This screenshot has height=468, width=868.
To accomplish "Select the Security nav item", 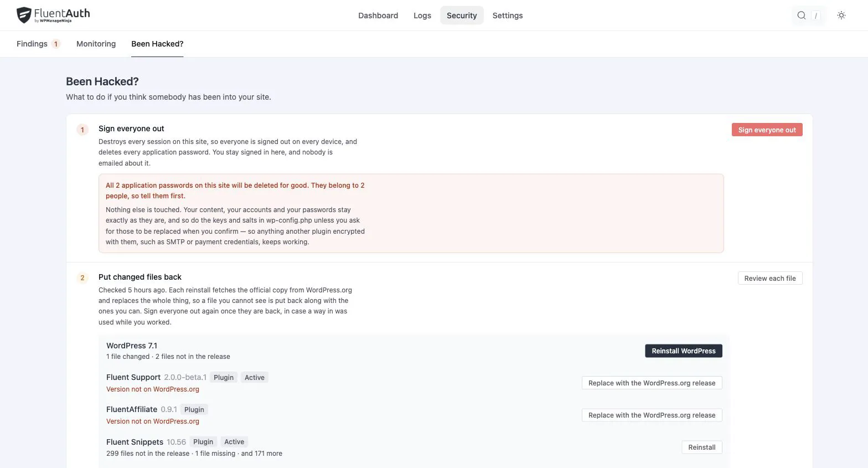I will [x=462, y=16].
